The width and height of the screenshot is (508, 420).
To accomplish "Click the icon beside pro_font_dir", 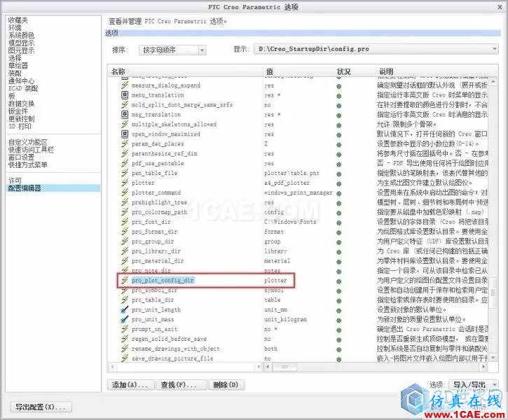I will (x=125, y=222).
